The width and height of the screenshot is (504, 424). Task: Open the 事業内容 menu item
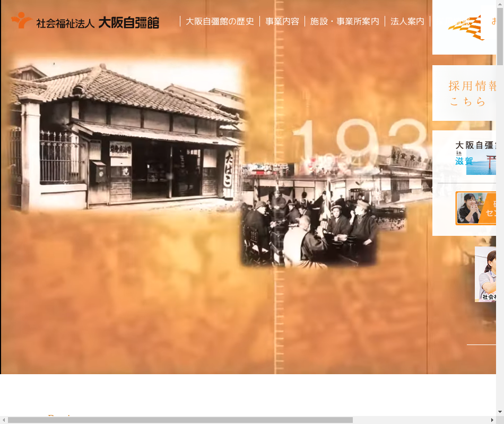click(282, 22)
